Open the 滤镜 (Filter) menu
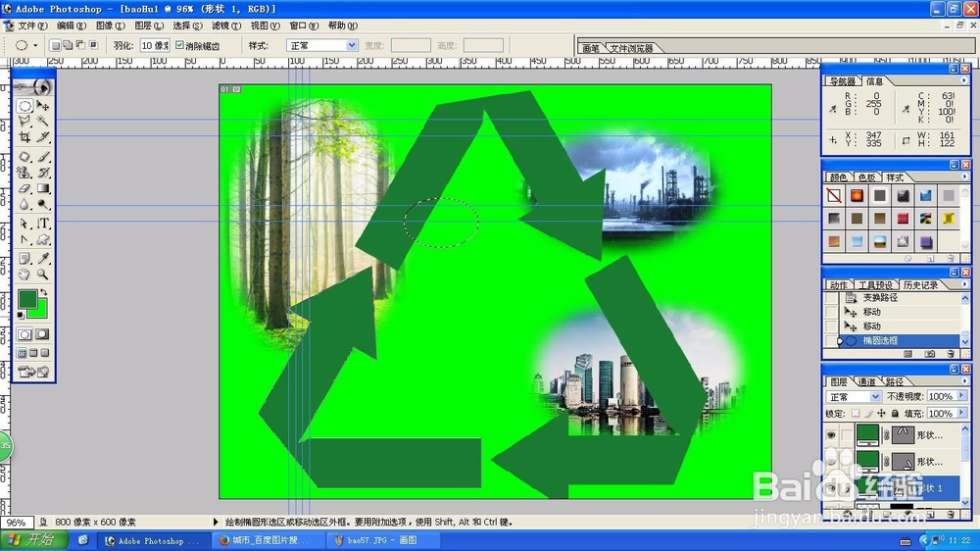Viewport: 980px width, 551px height. pyautogui.click(x=226, y=25)
